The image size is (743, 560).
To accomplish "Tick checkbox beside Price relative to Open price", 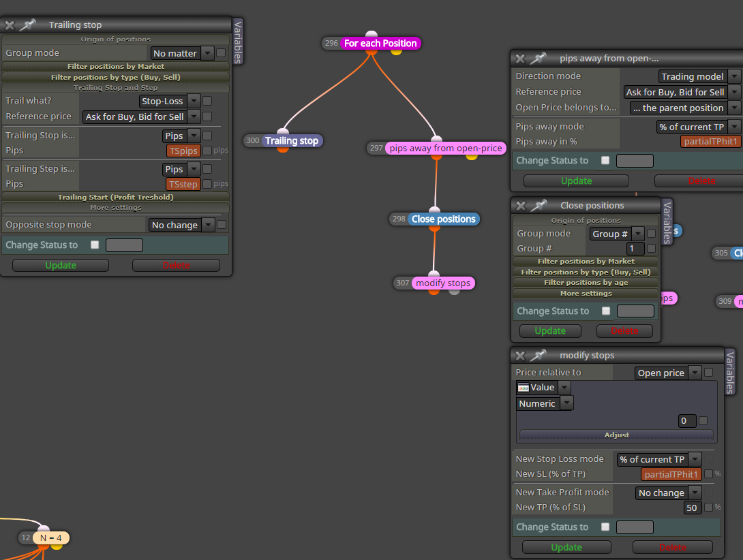I will [x=708, y=373].
